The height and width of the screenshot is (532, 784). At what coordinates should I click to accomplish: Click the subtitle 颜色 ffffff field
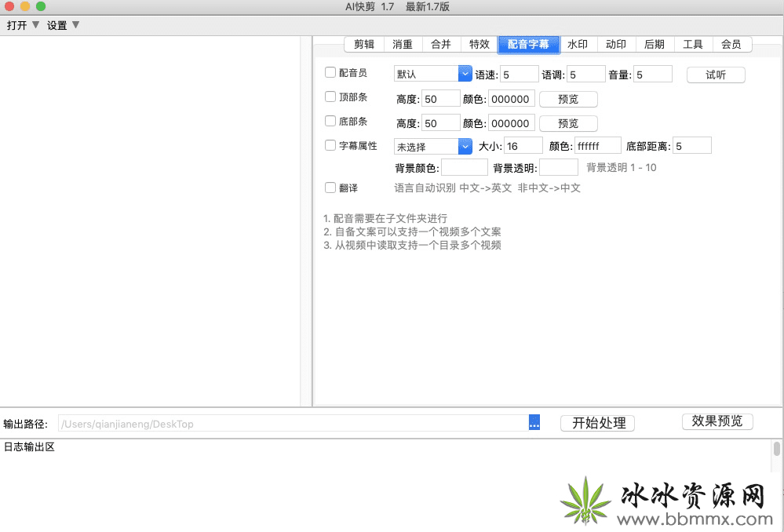click(597, 146)
